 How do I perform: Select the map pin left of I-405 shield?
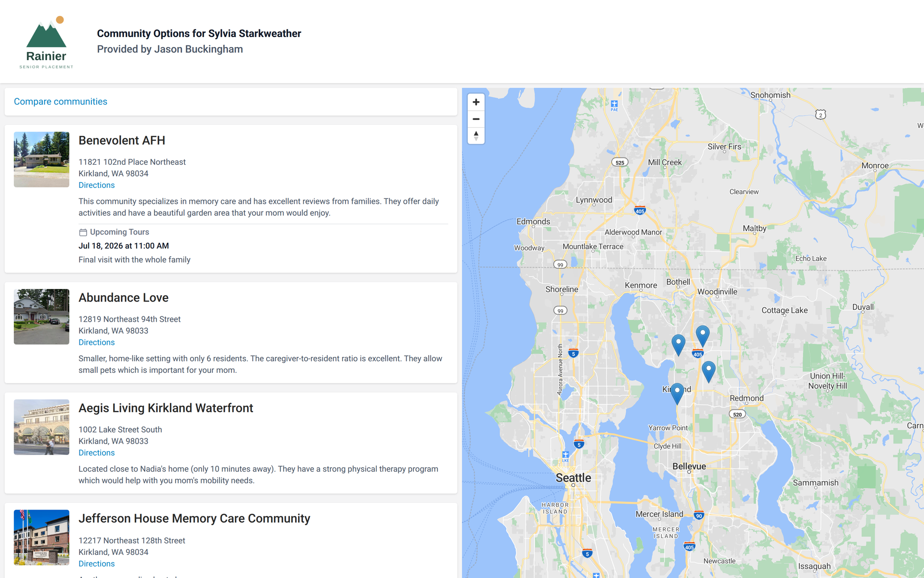(679, 345)
